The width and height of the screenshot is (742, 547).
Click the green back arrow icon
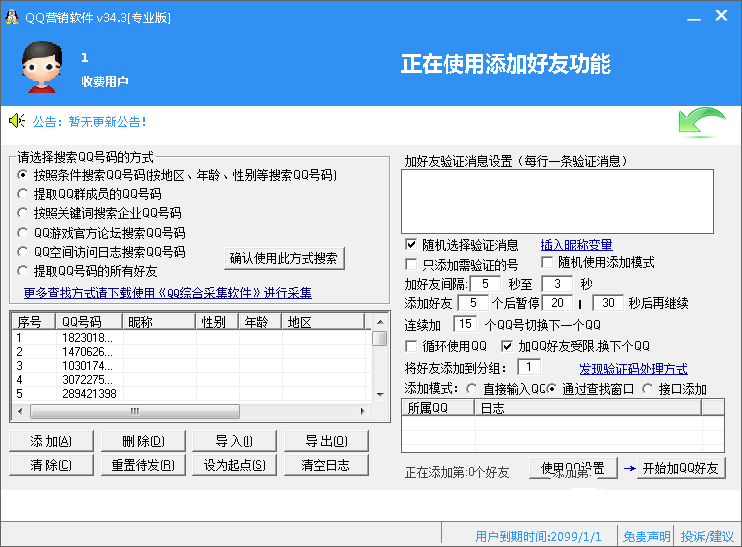(x=702, y=123)
